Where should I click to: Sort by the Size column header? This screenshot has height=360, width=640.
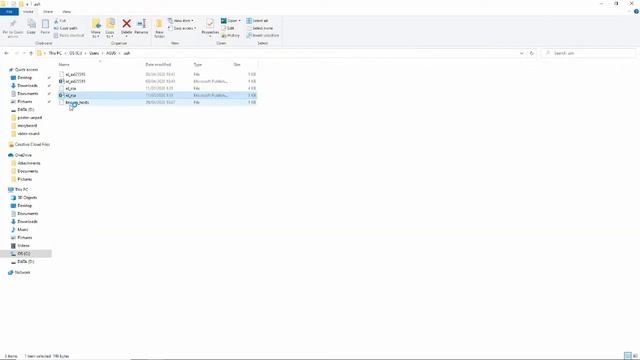click(x=237, y=64)
